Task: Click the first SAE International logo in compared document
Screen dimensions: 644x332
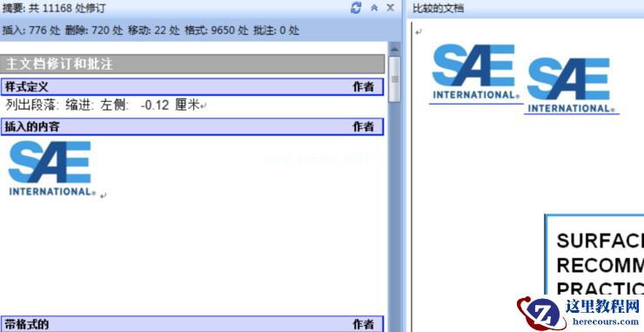Action: pos(476,71)
